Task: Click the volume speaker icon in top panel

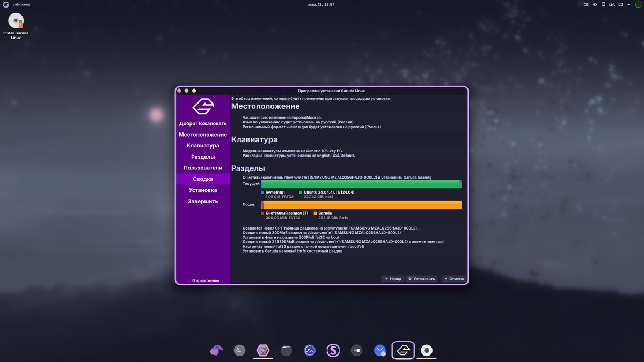Action: click(586, 5)
